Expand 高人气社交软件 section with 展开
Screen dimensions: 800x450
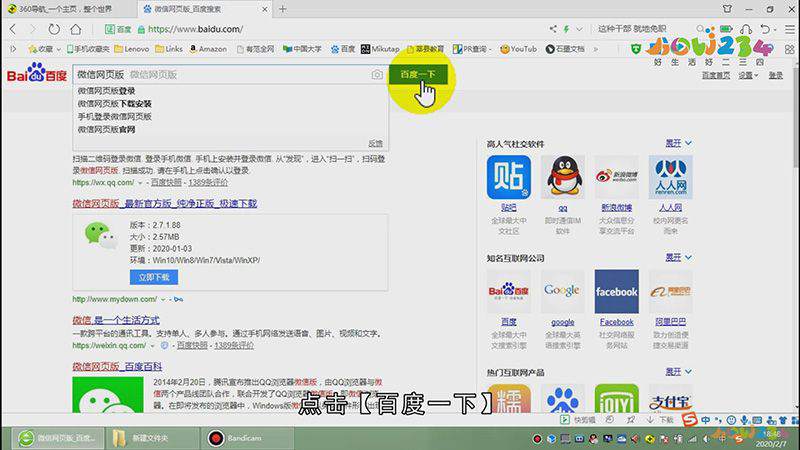678,143
